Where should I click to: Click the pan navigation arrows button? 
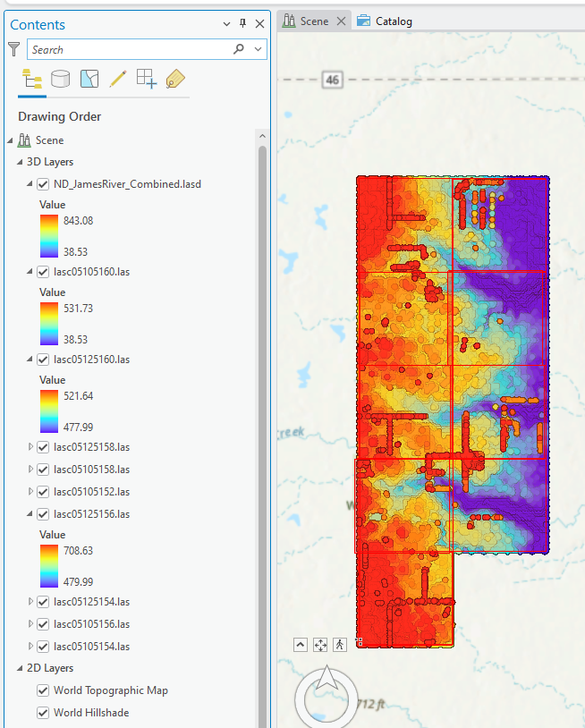[x=320, y=644]
